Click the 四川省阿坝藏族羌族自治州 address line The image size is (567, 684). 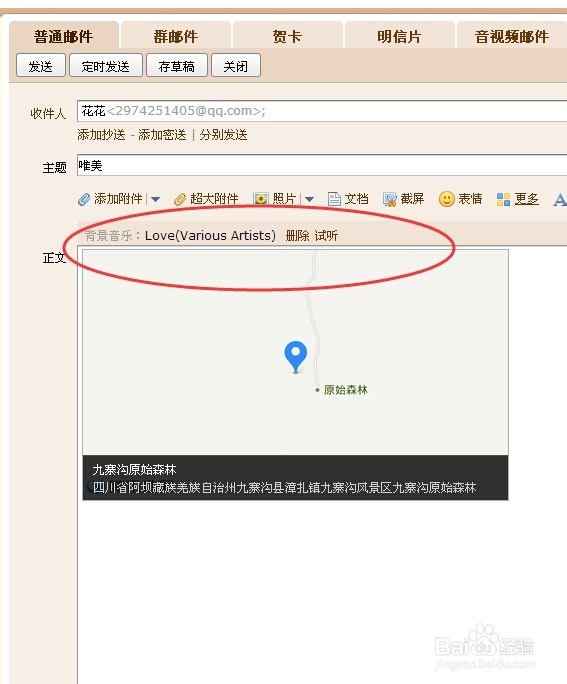[284, 487]
